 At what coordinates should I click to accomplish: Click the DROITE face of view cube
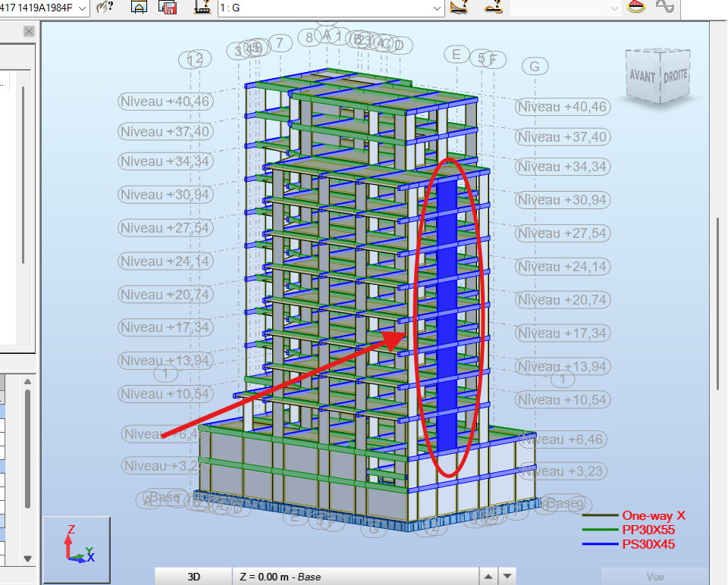pos(675,78)
